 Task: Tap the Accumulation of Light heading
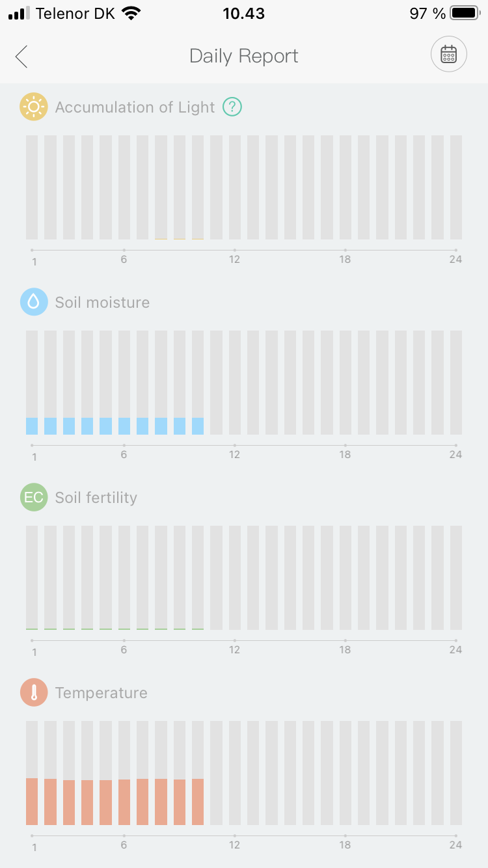[x=135, y=107]
